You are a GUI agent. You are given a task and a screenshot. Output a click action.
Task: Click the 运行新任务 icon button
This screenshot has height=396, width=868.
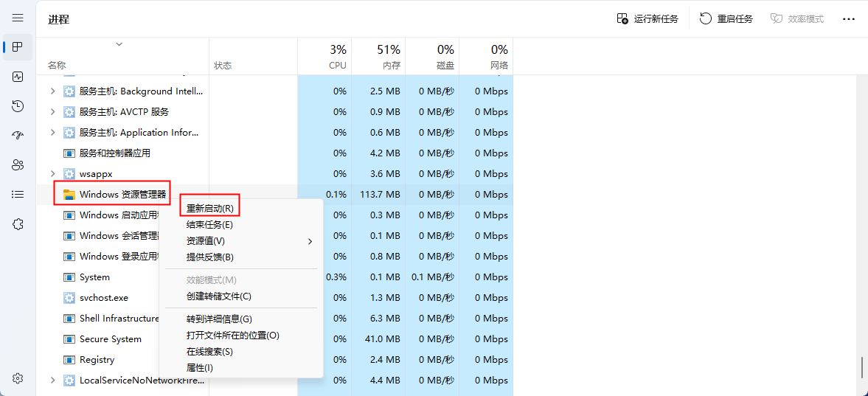[x=647, y=19]
